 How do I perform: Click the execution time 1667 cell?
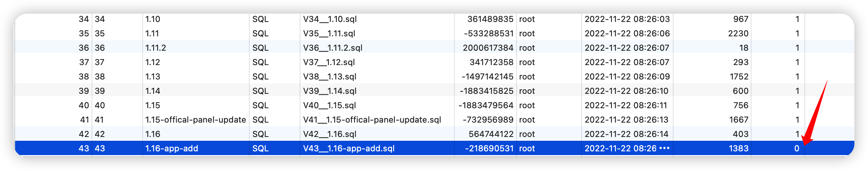[x=739, y=120]
